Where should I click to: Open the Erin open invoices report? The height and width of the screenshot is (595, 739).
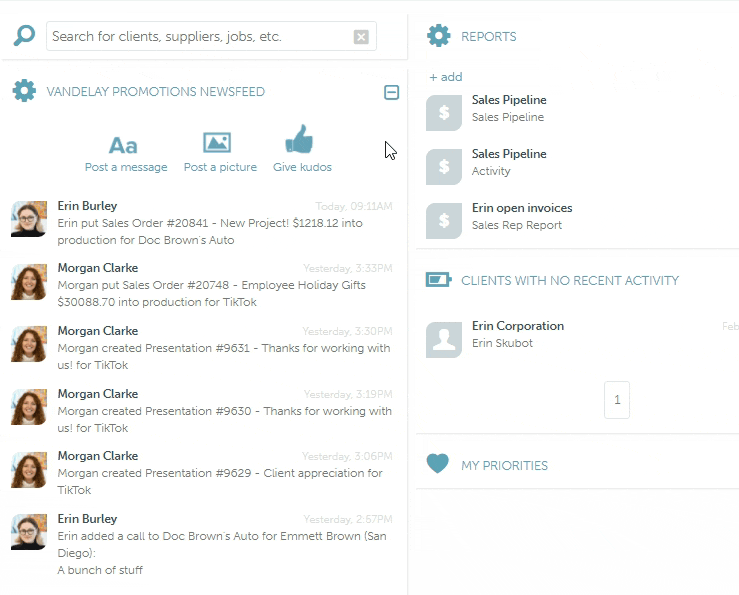pos(522,208)
